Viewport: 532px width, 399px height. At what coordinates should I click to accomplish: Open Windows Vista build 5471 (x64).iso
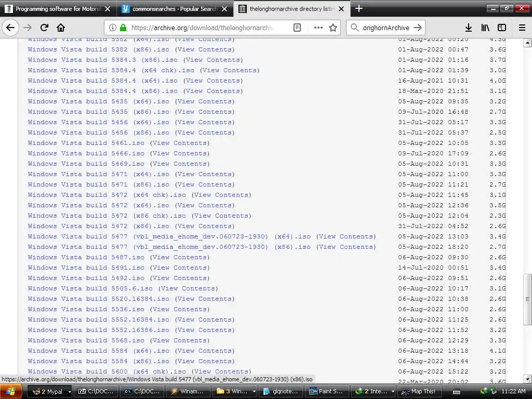[x=98, y=174]
